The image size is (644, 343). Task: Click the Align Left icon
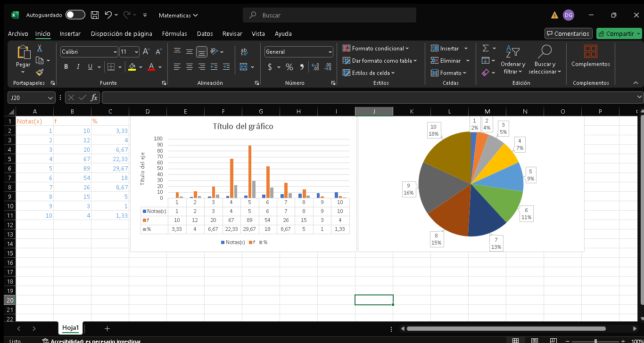177,67
